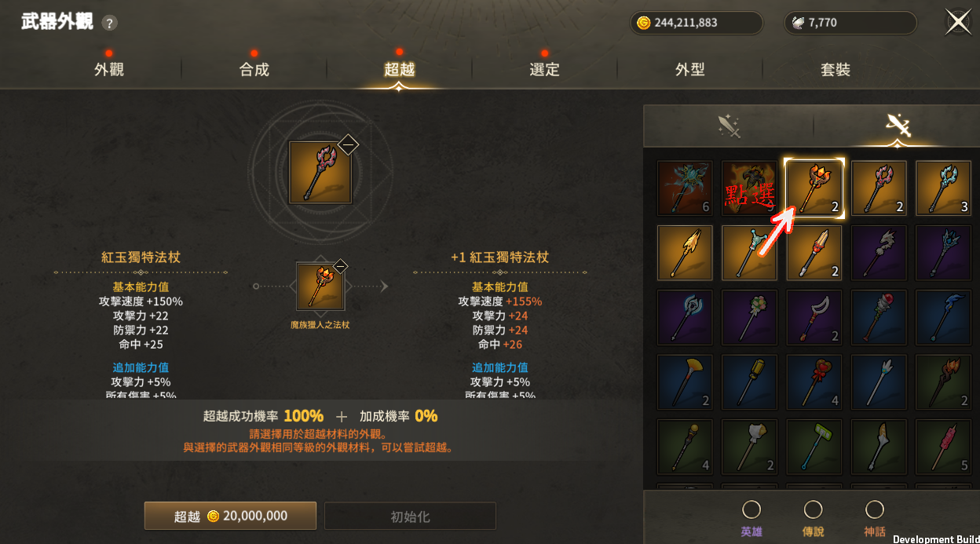
Task: Pick the golden spear weapon skin
Action: point(685,253)
